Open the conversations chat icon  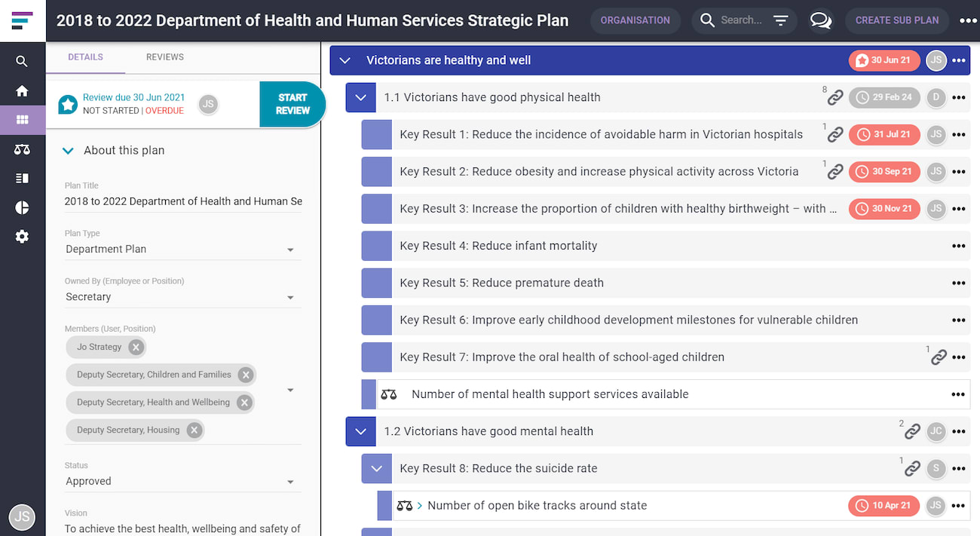[820, 20]
